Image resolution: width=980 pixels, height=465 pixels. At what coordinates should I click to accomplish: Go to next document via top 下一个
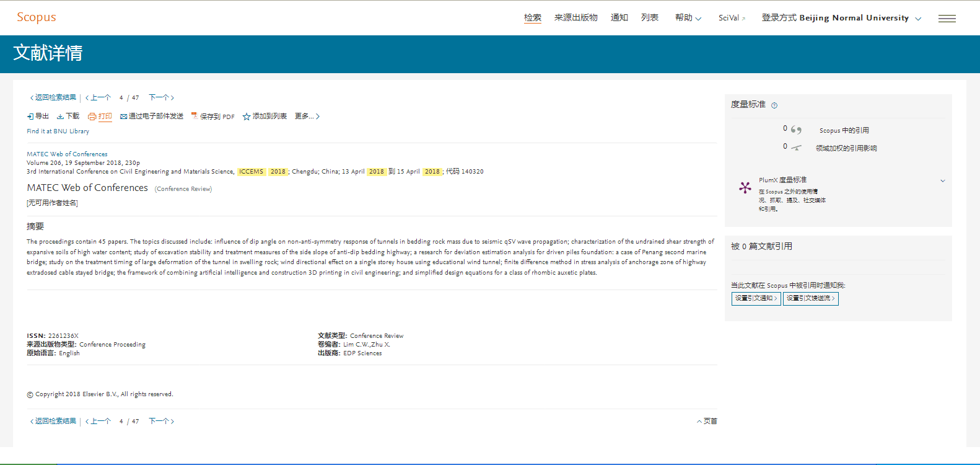coord(162,98)
